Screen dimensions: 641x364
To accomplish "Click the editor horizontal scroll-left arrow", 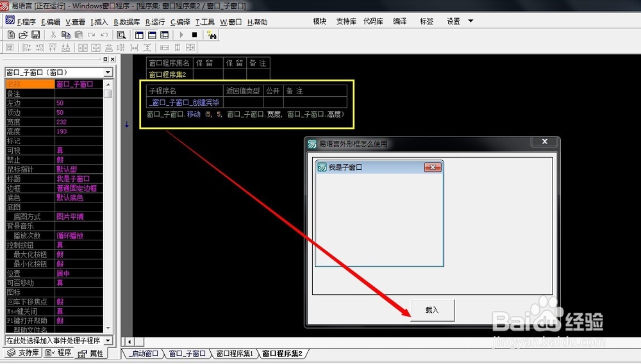I will click(129, 342).
